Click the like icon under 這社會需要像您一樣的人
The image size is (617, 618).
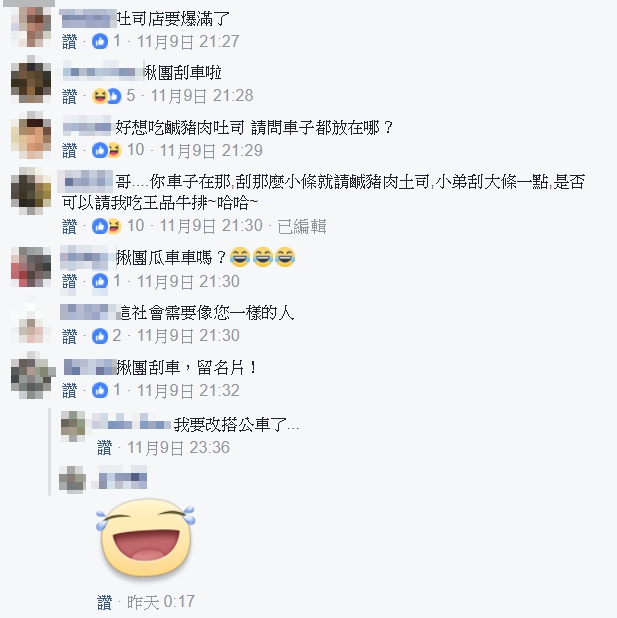point(100,336)
